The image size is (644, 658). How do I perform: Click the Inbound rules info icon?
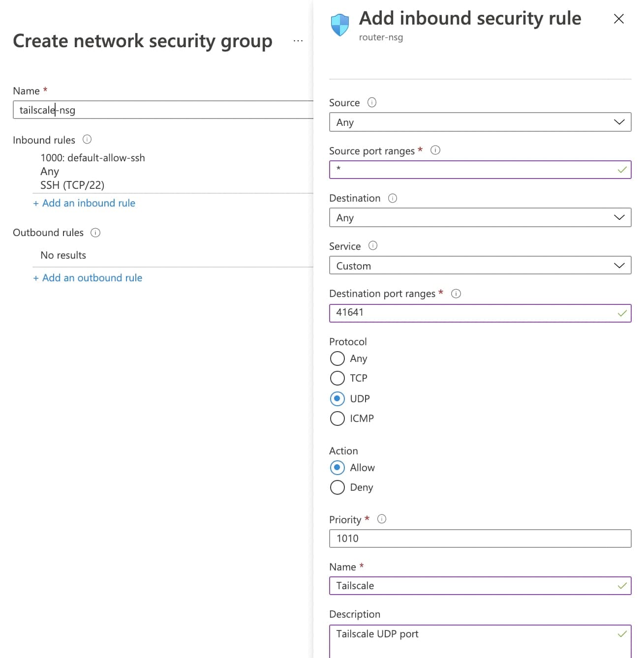[x=87, y=140]
